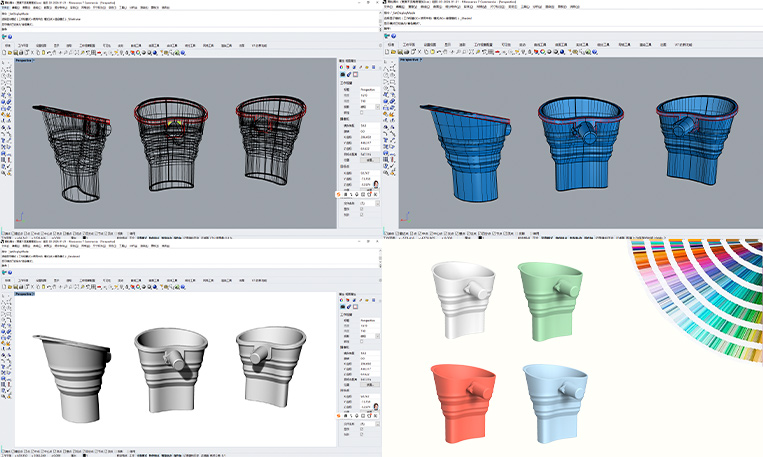Image resolution: width=763 pixels, height=457 pixels.
Task: Click Save icon in blue shaded window
Action: click(x=398, y=52)
